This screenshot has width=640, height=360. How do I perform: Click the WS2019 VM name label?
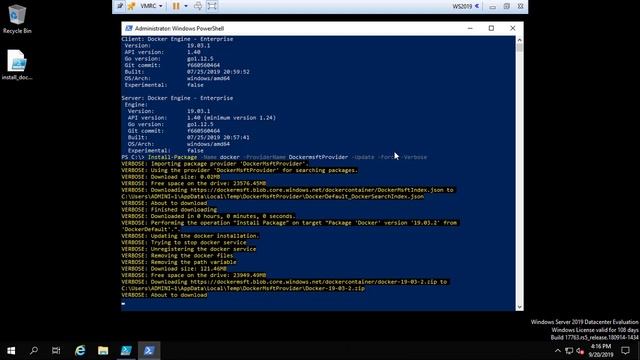click(x=462, y=7)
